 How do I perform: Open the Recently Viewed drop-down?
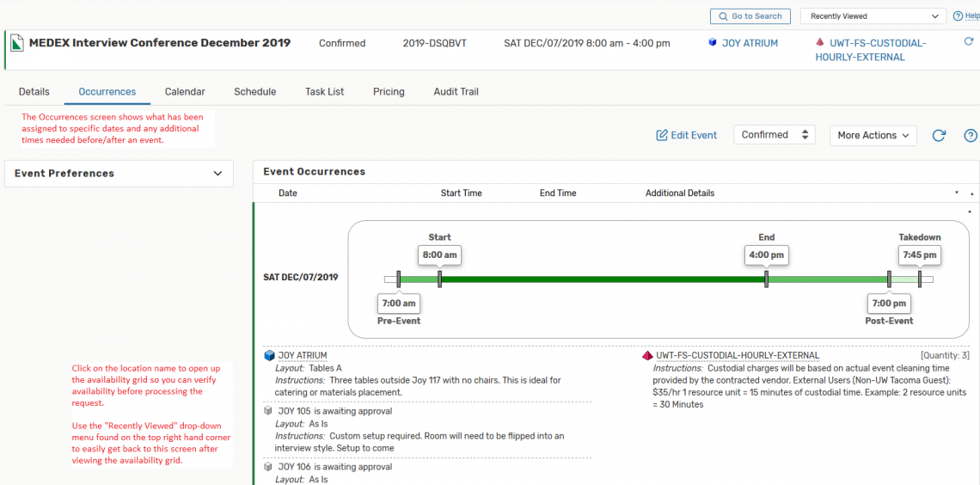[873, 16]
